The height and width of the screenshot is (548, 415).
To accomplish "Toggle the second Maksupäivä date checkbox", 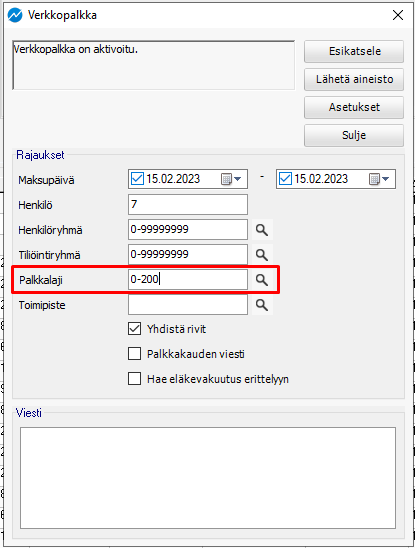I will click(285, 179).
